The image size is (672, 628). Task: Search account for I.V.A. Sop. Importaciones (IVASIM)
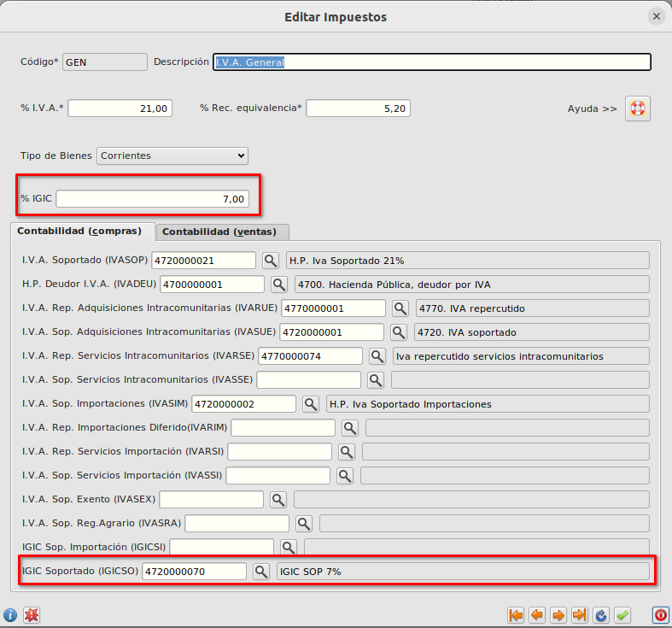point(311,404)
